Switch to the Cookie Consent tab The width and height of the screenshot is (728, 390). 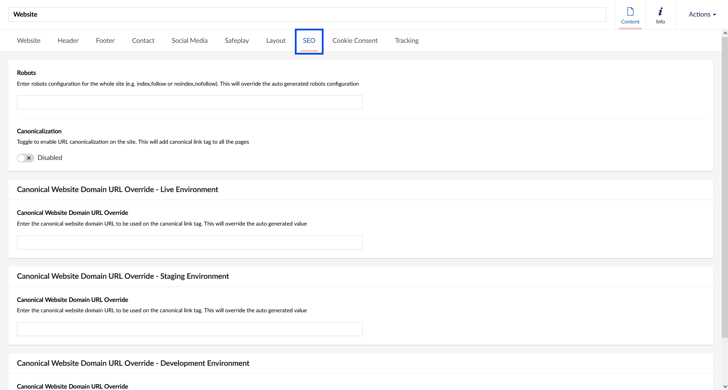[x=355, y=41]
